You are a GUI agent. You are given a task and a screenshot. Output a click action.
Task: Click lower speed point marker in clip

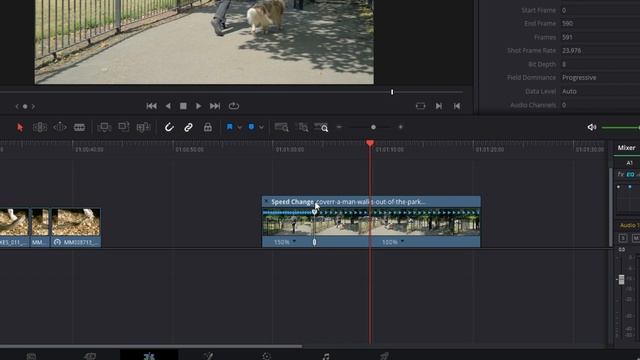coord(314,242)
